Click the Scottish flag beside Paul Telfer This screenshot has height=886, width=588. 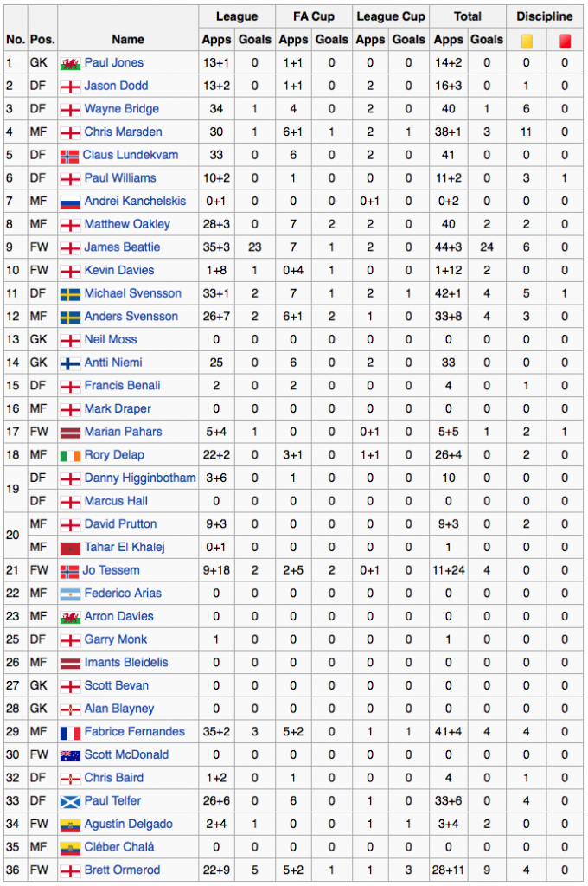(x=70, y=801)
